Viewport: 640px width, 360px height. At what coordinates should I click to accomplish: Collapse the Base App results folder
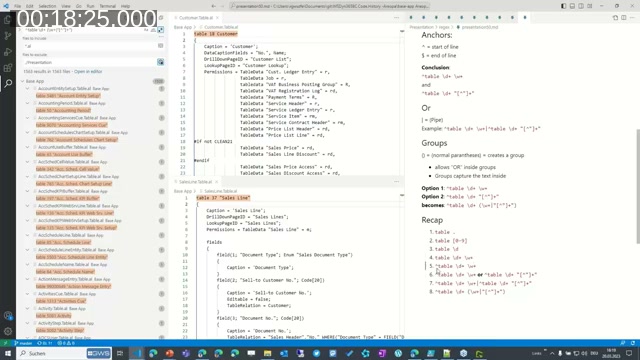[22, 81]
